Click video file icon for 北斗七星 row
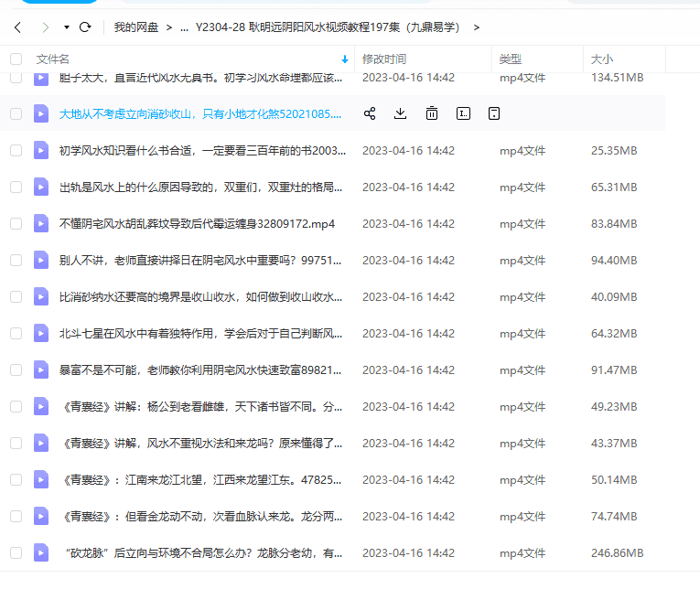 (x=41, y=333)
